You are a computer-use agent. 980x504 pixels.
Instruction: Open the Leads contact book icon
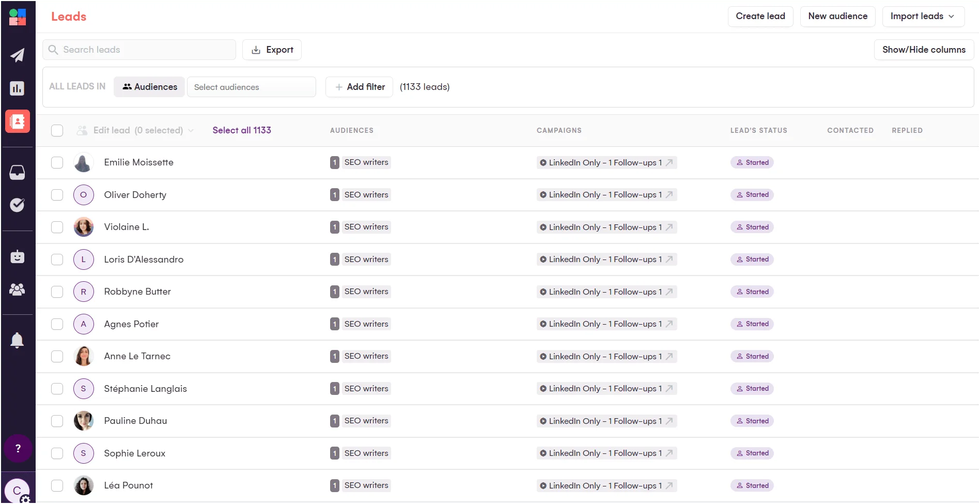click(x=18, y=121)
